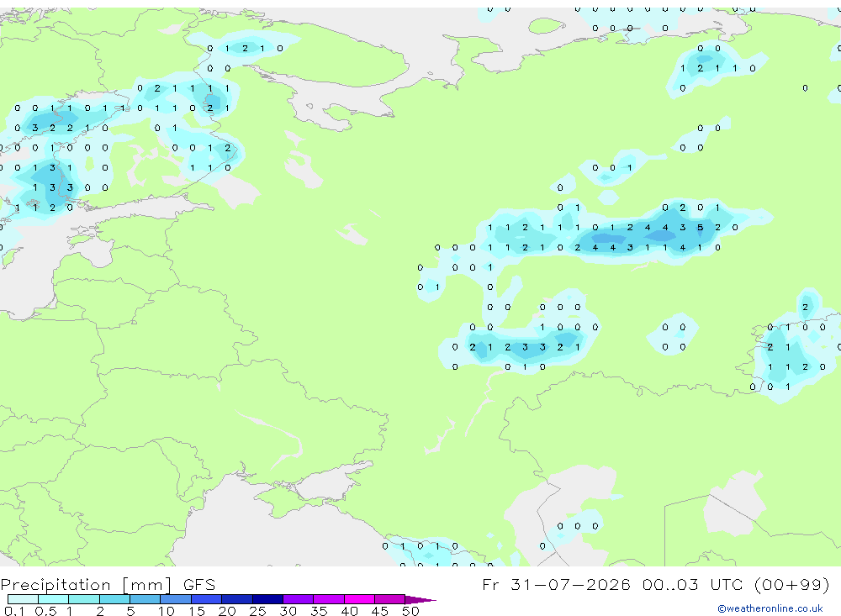This screenshot has width=841, height=616.
Task: Select the 25–30 mm navy legend swatch
Action: [267, 599]
